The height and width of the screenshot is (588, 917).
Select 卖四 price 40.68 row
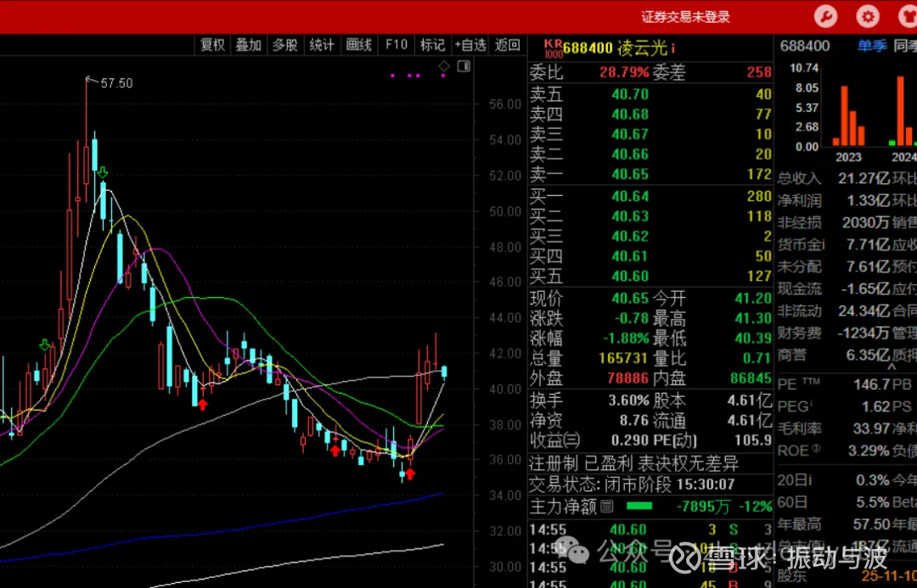(x=650, y=114)
